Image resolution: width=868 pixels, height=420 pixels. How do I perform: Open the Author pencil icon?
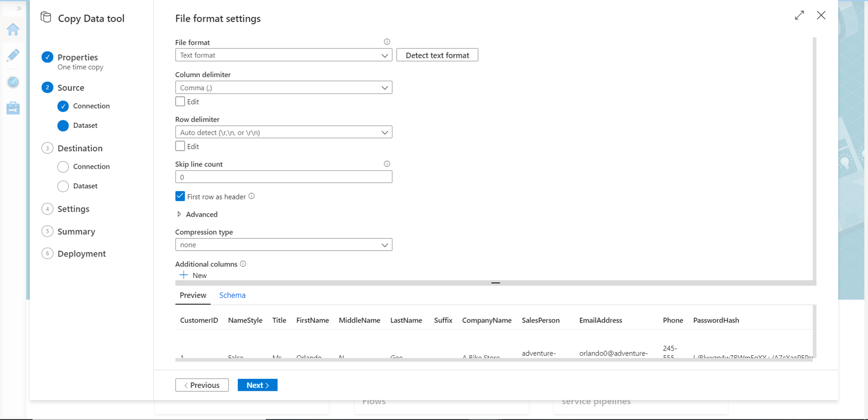(13, 56)
